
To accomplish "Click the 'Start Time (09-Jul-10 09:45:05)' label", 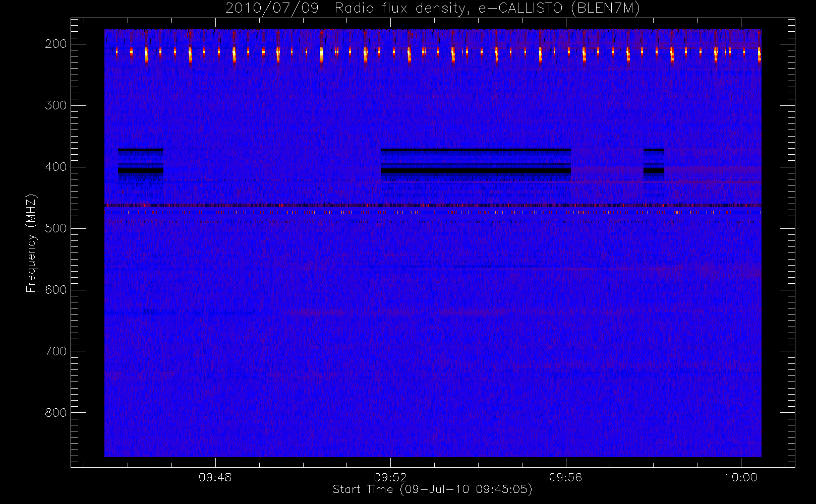I will [433, 489].
